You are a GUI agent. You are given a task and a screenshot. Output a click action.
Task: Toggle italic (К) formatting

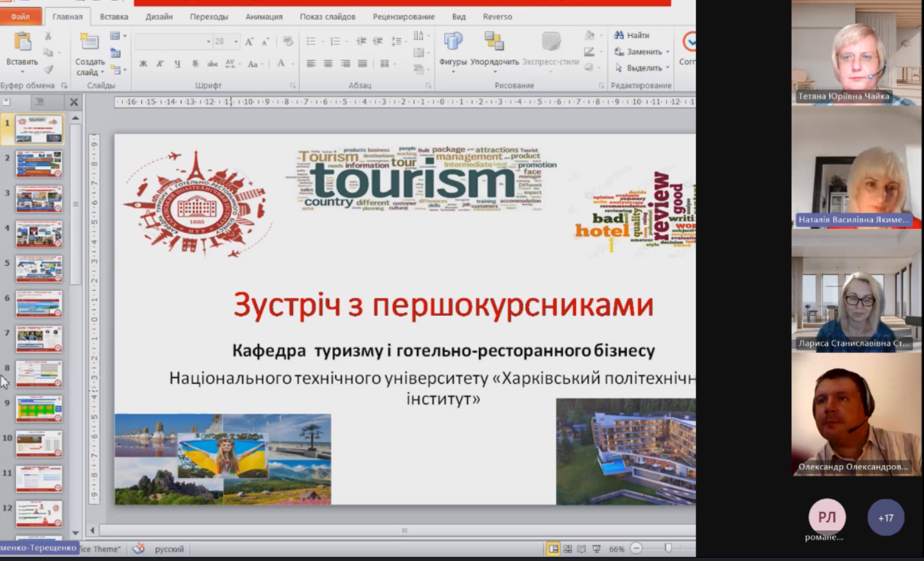[x=160, y=64]
